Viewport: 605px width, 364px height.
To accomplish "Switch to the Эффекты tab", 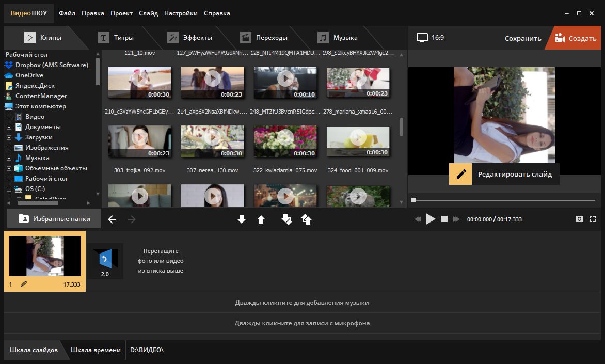I will 190,38.
